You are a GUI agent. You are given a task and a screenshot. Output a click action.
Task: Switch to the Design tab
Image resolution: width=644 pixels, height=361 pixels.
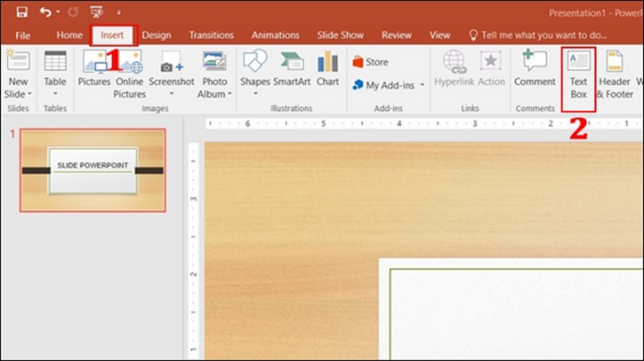tap(156, 35)
